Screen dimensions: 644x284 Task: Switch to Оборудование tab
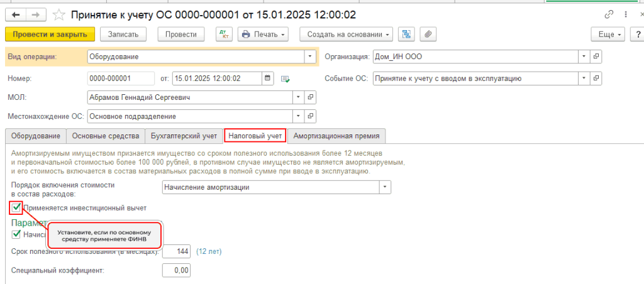click(36, 136)
